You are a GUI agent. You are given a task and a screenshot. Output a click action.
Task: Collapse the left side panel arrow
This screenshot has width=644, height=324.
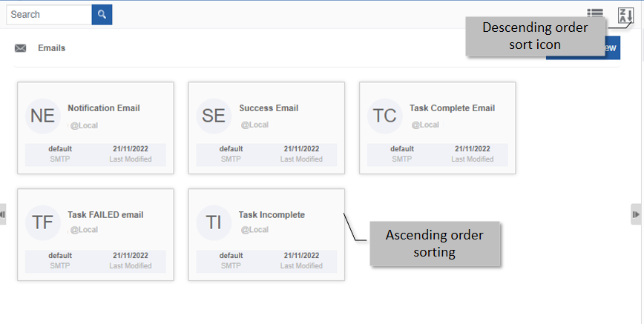pyautogui.click(x=2, y=214)
